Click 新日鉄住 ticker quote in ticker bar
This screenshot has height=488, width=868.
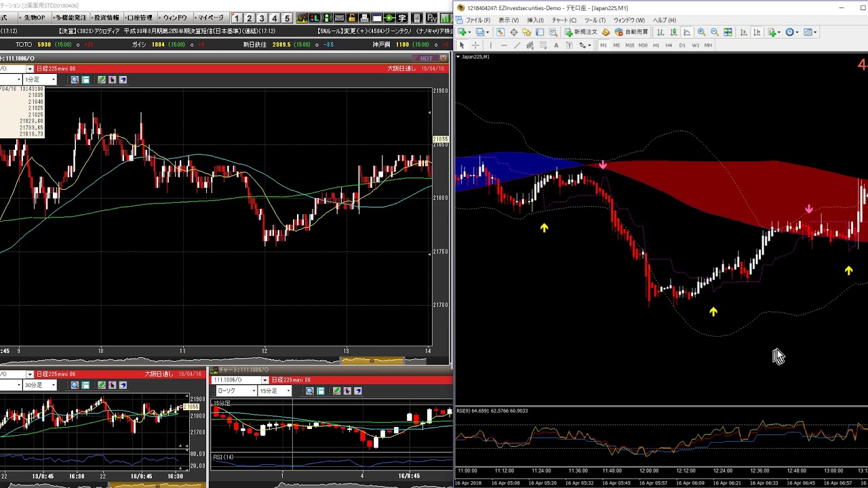click(288, 45)
